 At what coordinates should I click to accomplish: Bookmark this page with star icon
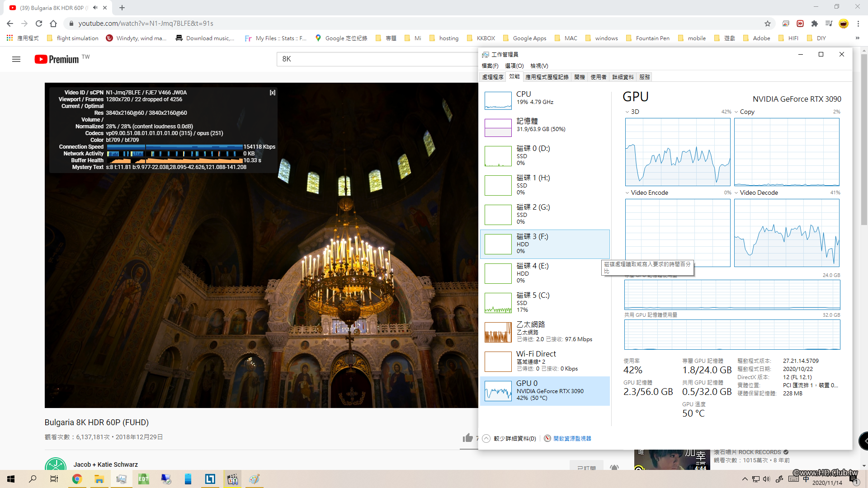(x=767, y=23)
